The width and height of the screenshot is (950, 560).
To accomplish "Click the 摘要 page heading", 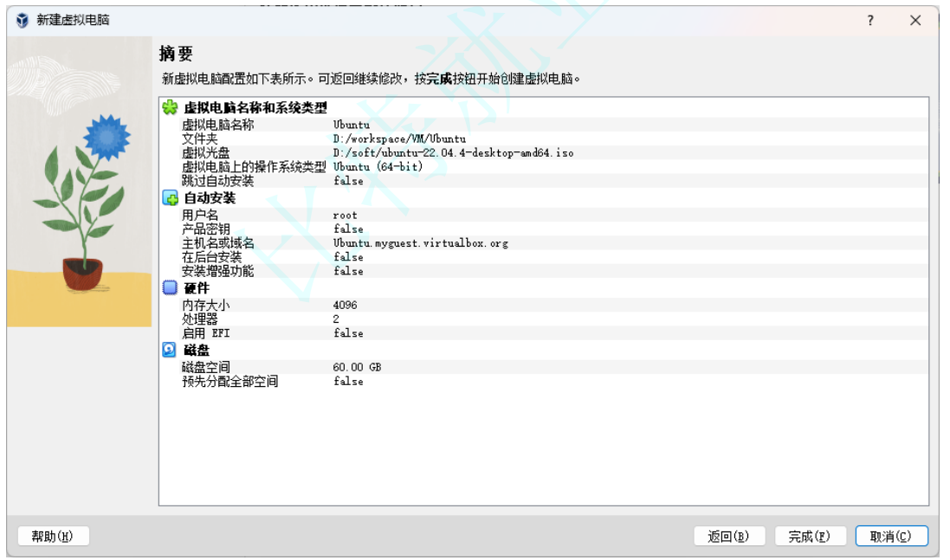I will pos(177,54).
